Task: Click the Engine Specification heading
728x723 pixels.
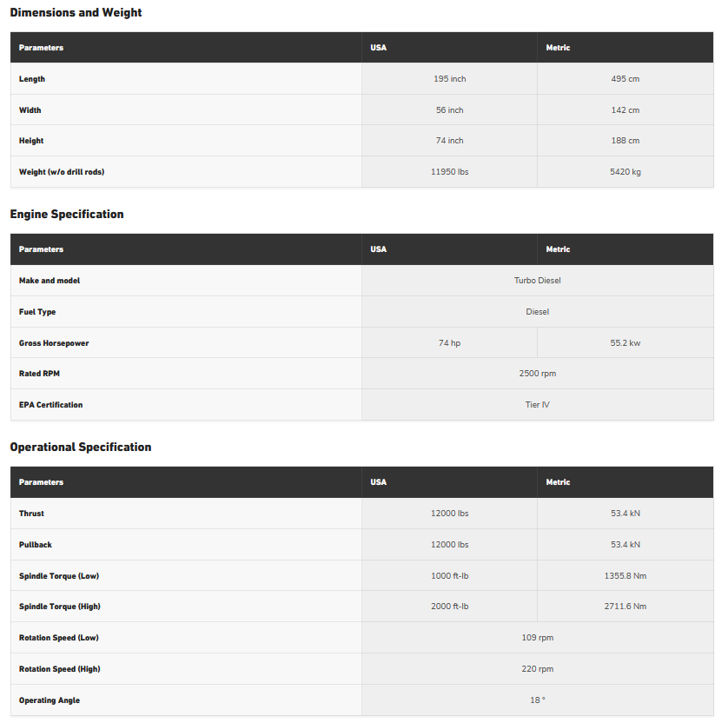Action: point(67,215)
